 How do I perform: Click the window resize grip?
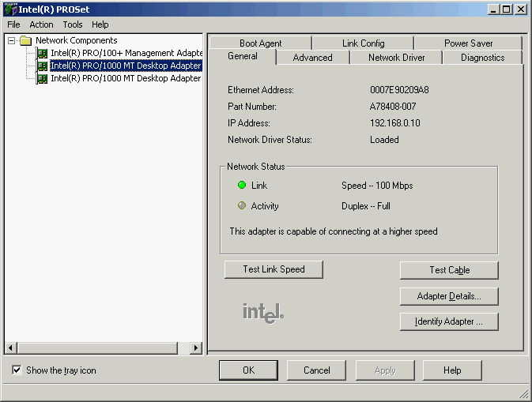pos(524,393)
